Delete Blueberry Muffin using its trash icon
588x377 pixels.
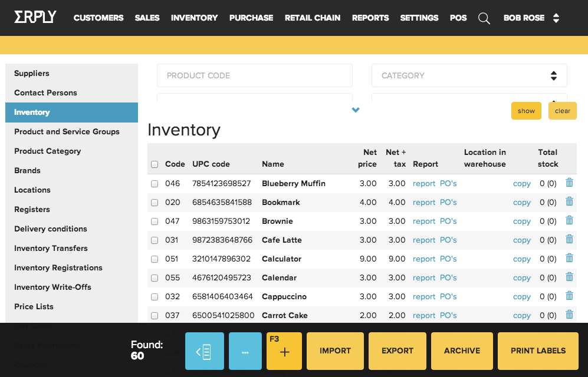(x=569, y=183)
